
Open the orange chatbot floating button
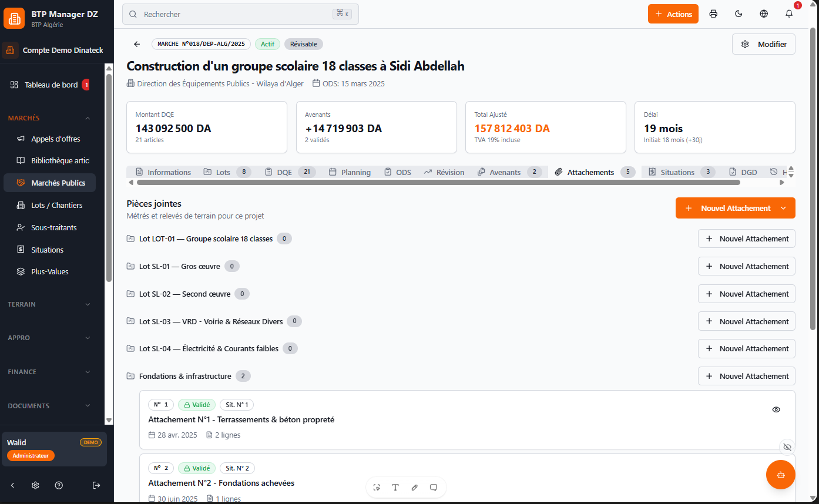point(781,475)
